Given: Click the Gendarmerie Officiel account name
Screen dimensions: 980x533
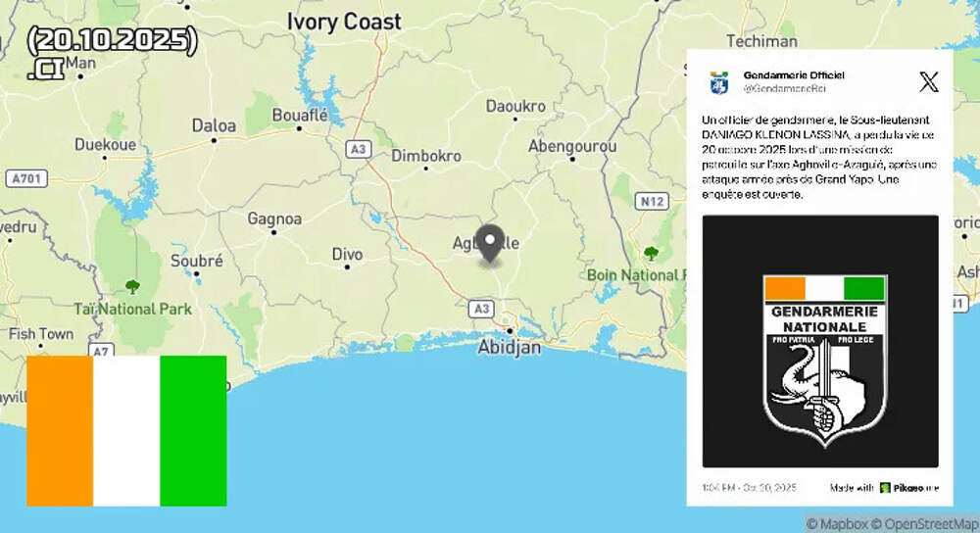Looking at the screenshot, I should 793,75.
